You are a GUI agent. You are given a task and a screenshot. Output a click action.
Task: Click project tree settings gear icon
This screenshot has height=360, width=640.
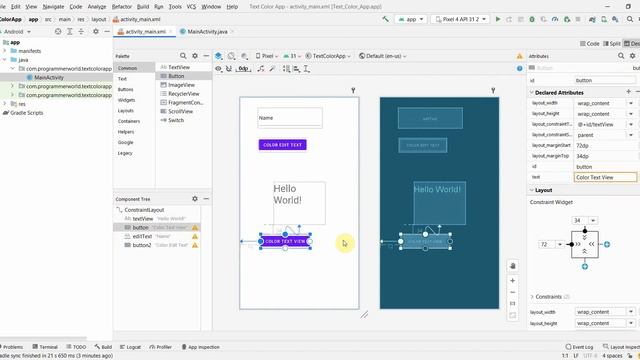coord(96,31)
